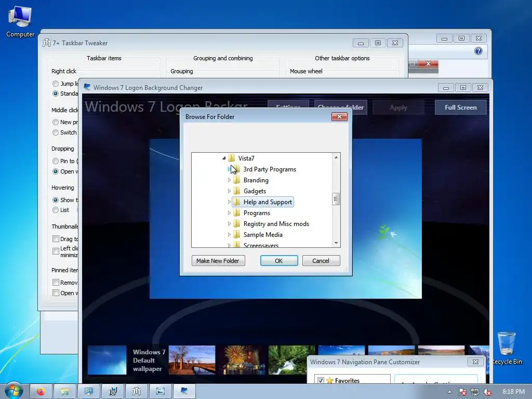The height and width of the screenshot is (399, 532).
Task: Cancel the Browse For Folder dialog
Action: point(321,261)
